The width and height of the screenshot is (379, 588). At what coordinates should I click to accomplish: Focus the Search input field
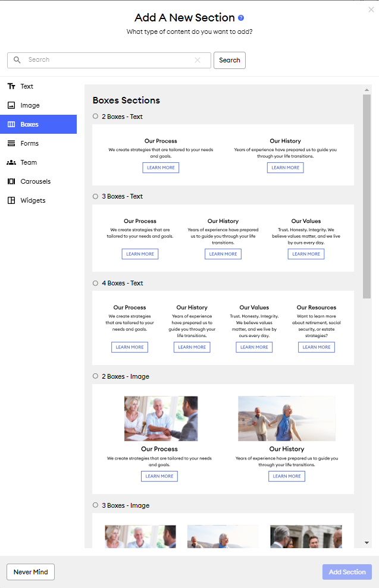pos(109,60)
